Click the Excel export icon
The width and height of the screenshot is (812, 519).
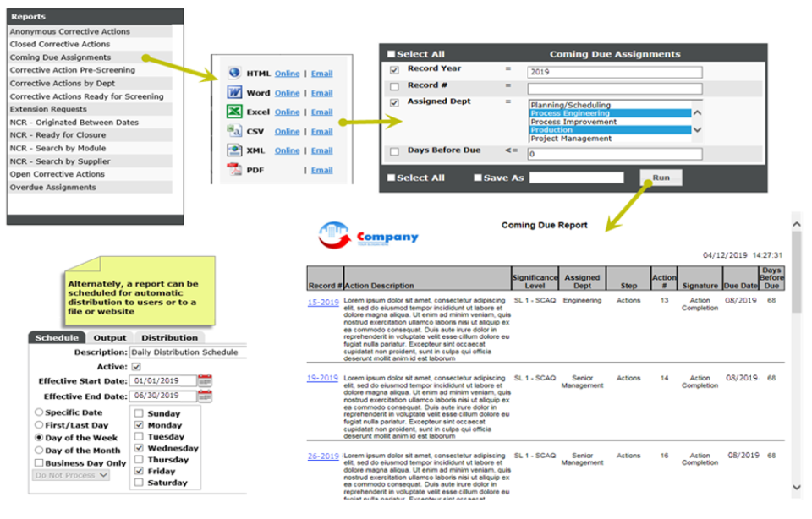pyautogui.click(x=234, y=112)
